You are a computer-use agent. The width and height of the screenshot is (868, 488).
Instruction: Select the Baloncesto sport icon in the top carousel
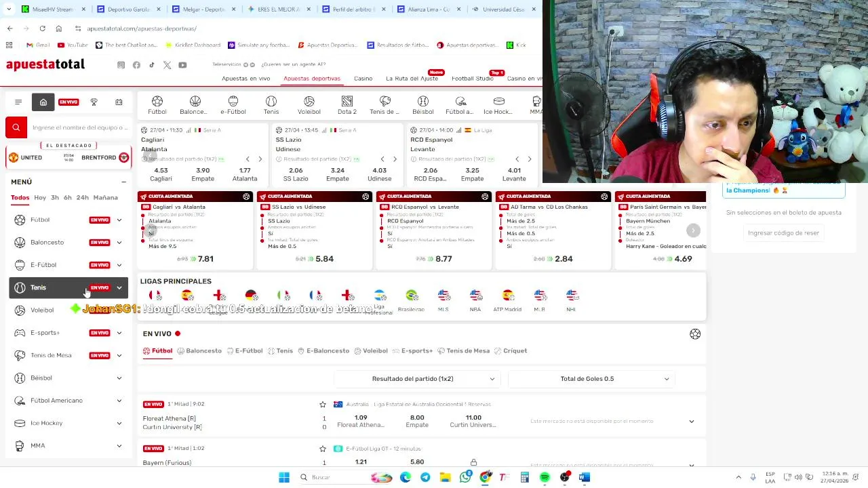click(x=195, y=105)
